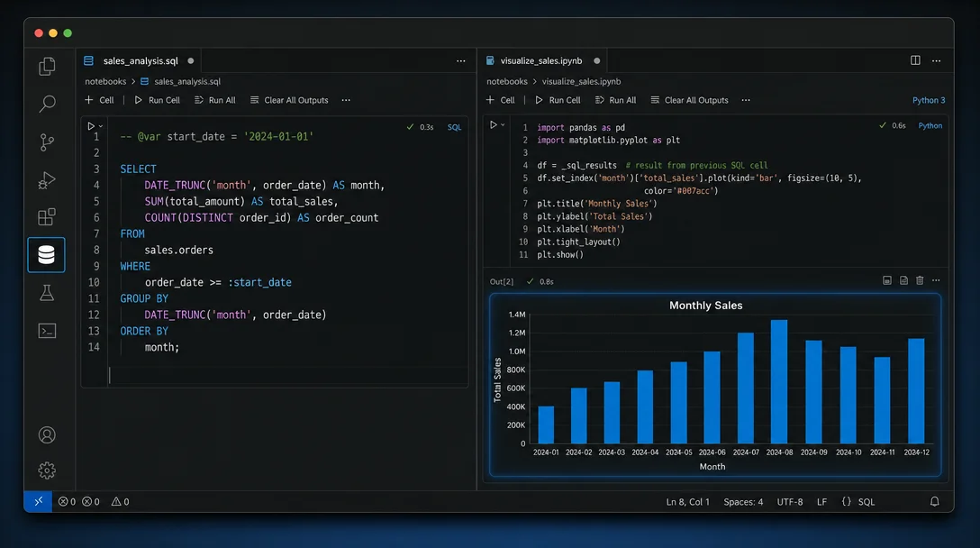980x548 pixels.
Task: Click the sales.orders table name
Action: 178,251
